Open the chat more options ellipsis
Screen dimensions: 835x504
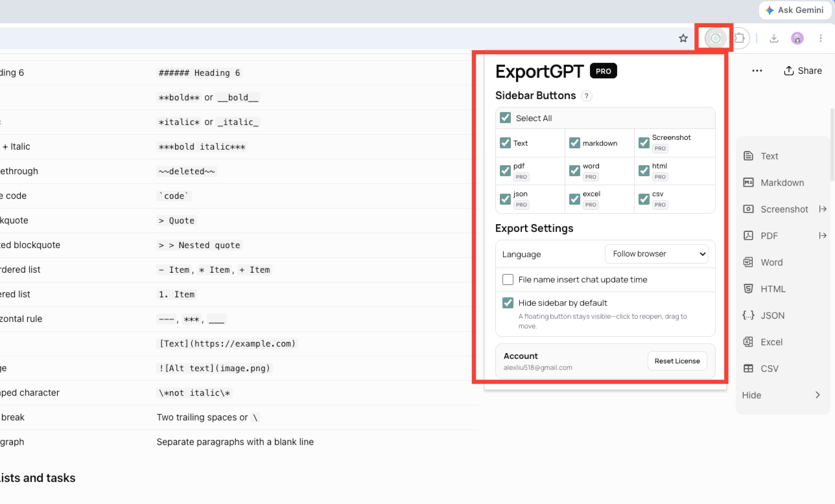pos(757,71)
